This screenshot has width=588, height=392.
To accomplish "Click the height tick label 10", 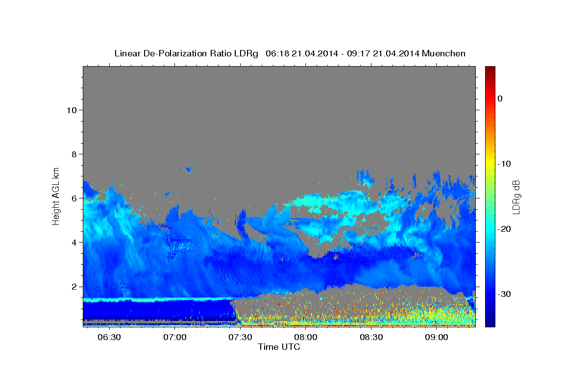I will (71, 110).
